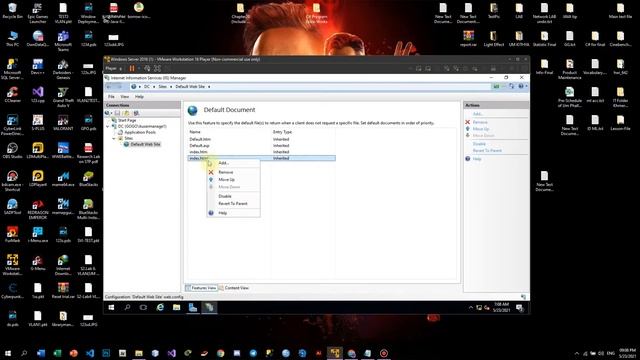Collapse the DC server node
640x360 pixels.
[x=108, y=127]
